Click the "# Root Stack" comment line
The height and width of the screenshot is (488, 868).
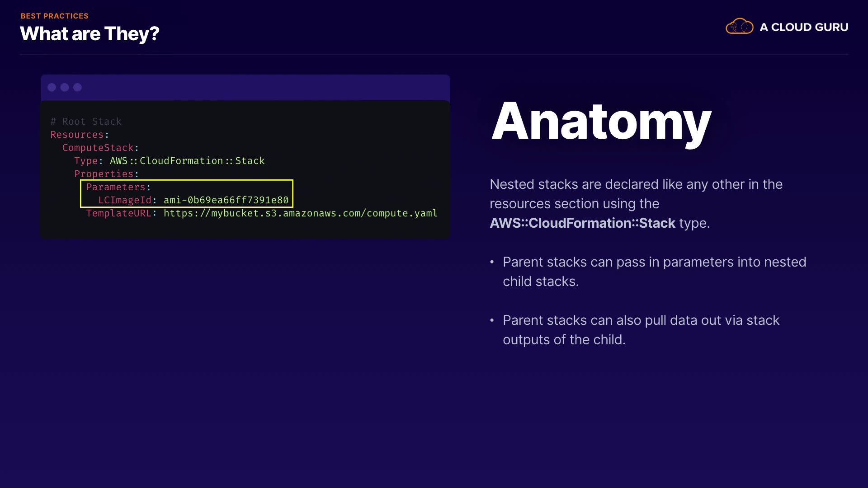point(86,122)
